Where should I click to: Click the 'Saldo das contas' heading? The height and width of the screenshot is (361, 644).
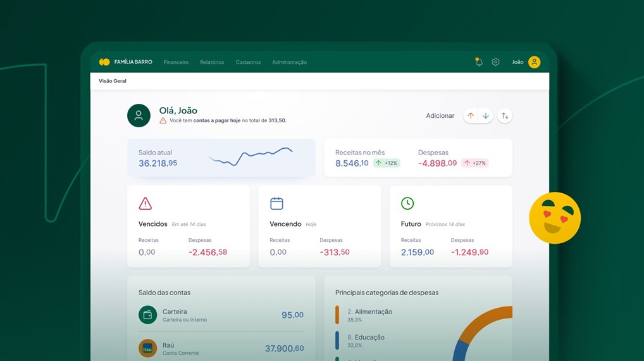[x=164, y=293]
